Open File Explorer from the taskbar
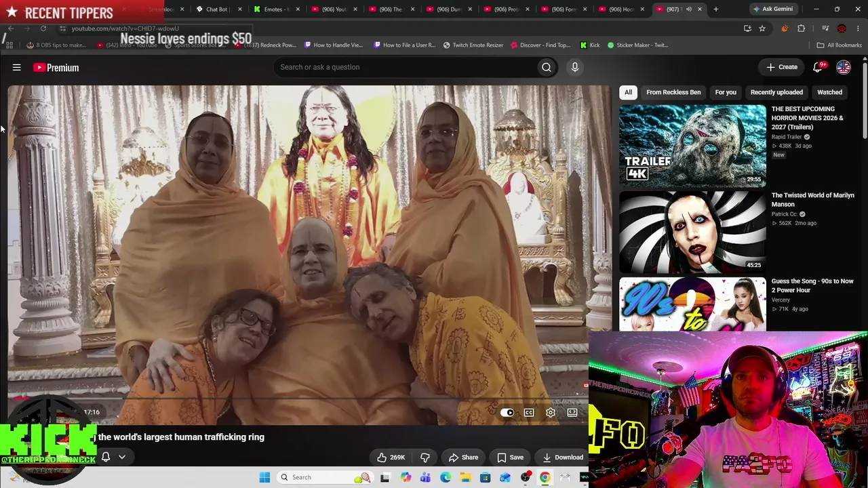Image resolution: width=868 pixels, height=488 pixels. pyautogui.click(x=465, y=477)
